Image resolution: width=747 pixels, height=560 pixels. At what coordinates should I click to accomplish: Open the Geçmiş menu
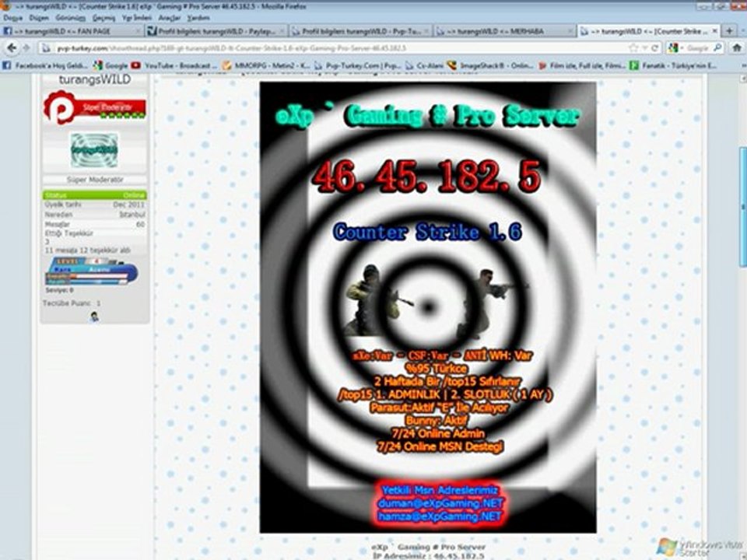(103, 18)
